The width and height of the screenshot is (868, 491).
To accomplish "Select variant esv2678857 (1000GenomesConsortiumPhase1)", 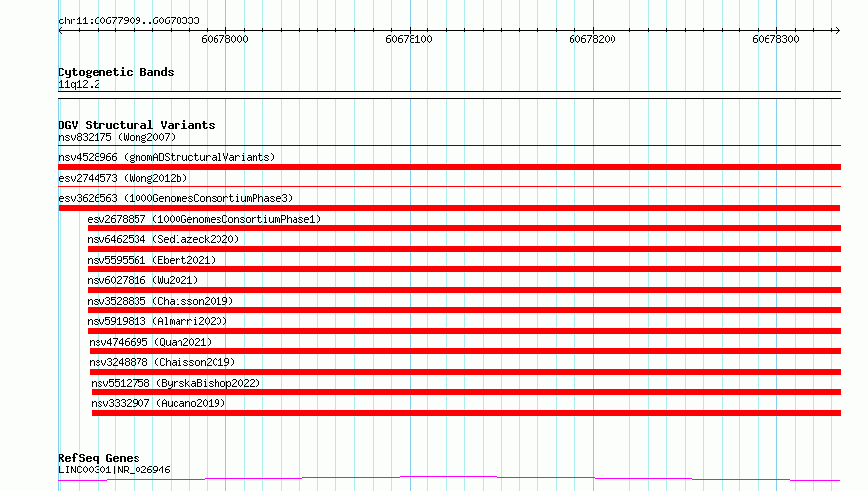I will 204,219.
